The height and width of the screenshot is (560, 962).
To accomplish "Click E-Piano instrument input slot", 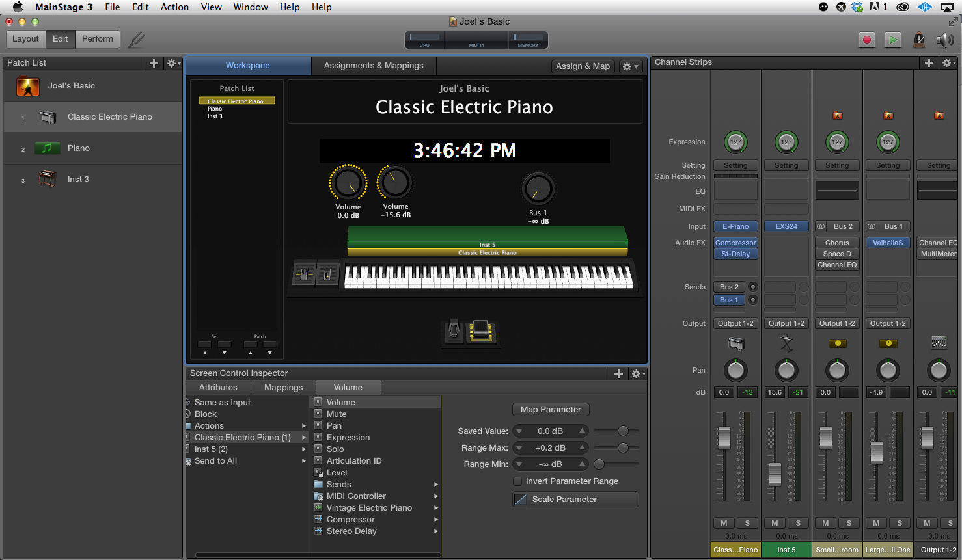I will (x=735, y=226).
